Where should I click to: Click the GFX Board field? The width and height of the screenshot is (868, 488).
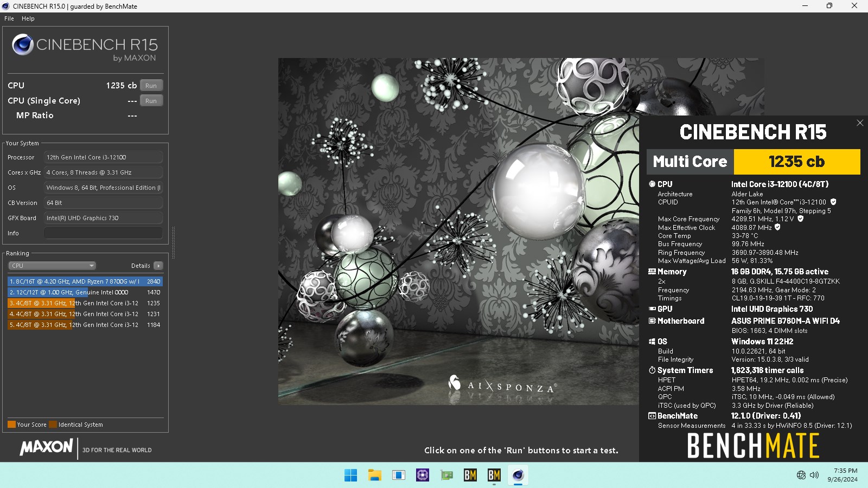pos(103,218)
